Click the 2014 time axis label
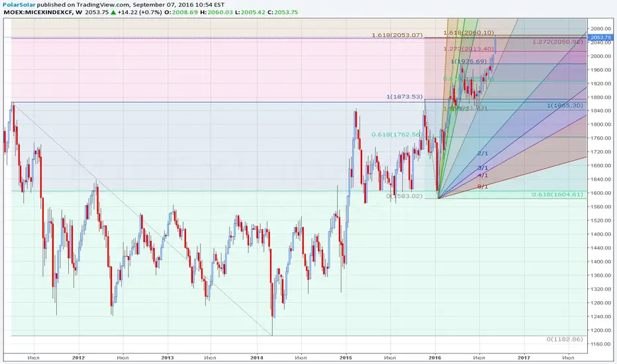The height and width of the screenshot is (364, 617). (257, 357)
